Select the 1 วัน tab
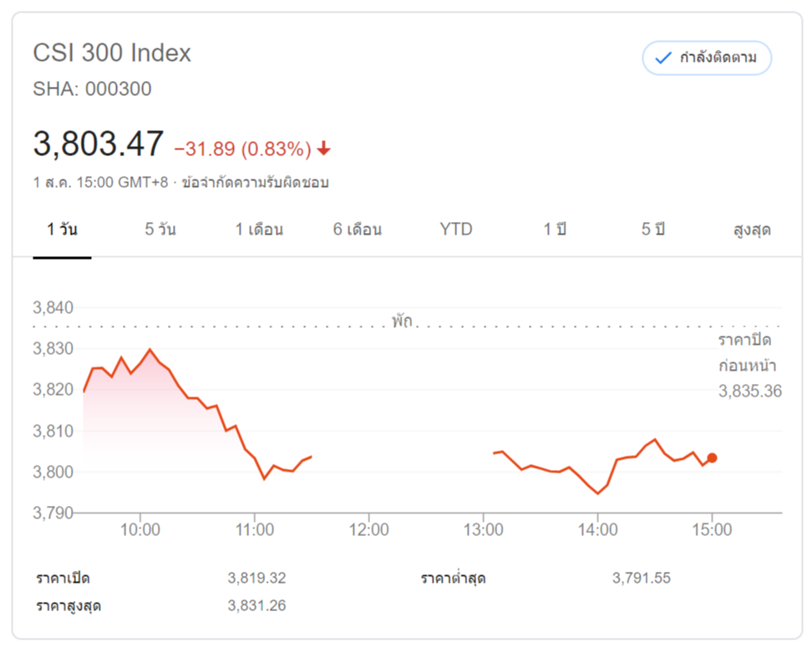Image resolution: width=812 pixels, height=652 pixels. pyautogui.click(x=62, y=230)
